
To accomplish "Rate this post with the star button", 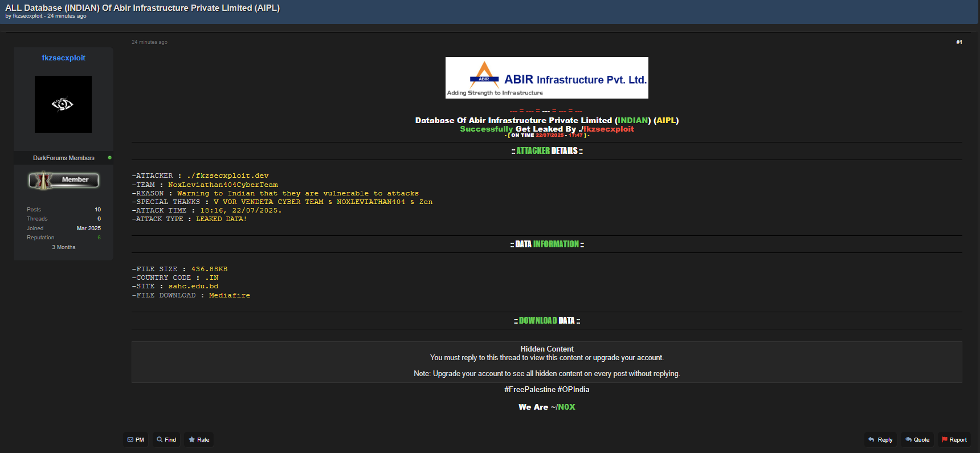I will tap(199, 439).
